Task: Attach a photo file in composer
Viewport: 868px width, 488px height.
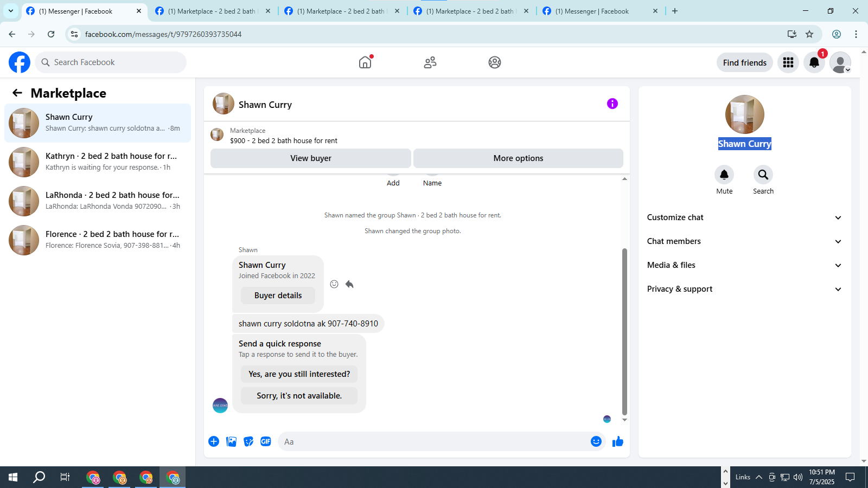Action: 231,441
